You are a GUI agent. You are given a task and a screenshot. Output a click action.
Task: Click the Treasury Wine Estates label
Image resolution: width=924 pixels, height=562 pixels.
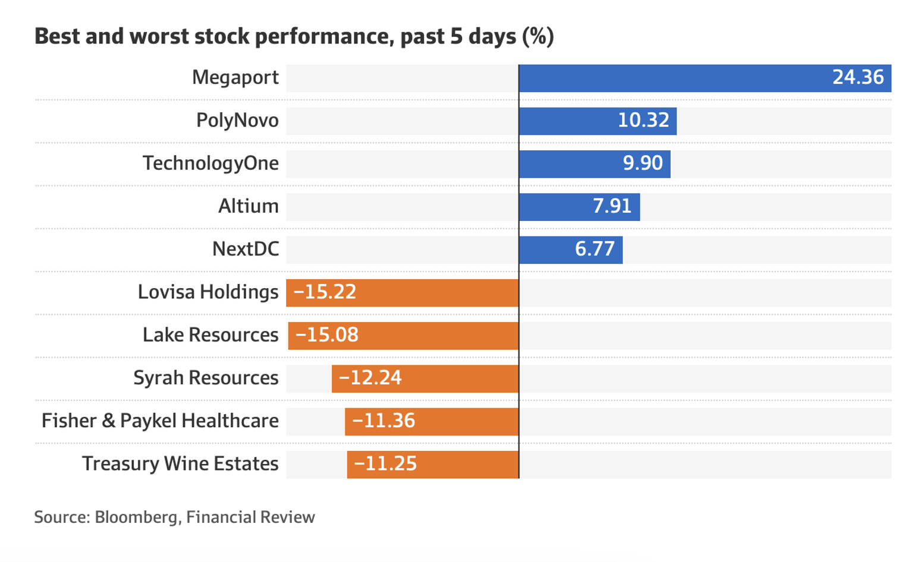[180, 463]
